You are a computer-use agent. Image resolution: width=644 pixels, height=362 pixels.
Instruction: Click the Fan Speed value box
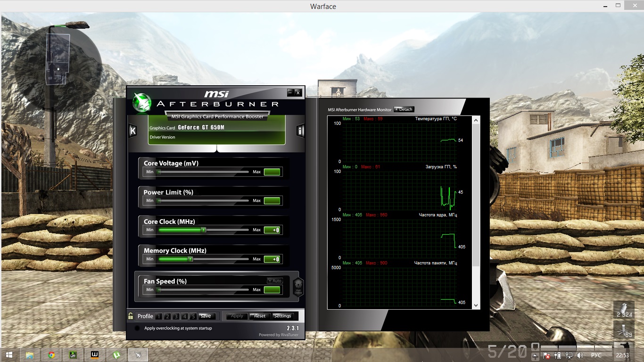coord(272,290)
